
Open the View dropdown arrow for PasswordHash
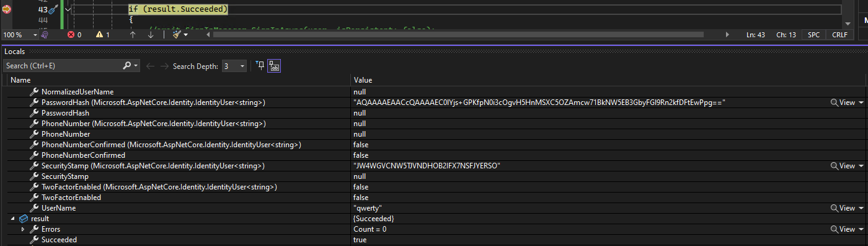click(862, 102)
